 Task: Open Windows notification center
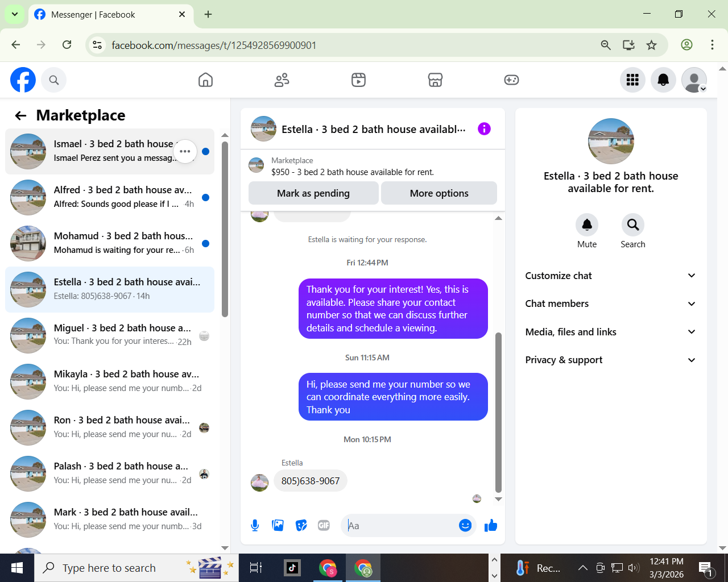(x=706, y=568)
